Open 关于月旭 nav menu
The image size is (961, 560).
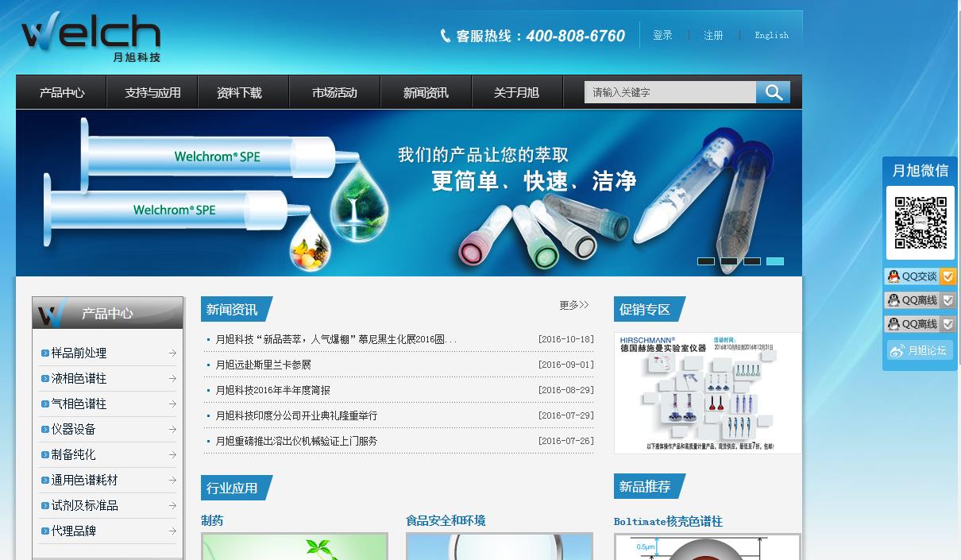pos(516,93)
